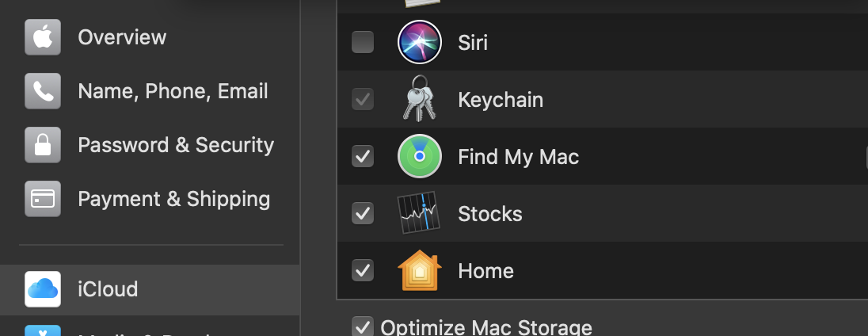Toggle the dimmed Keychain checkbox

click(363, 99)
